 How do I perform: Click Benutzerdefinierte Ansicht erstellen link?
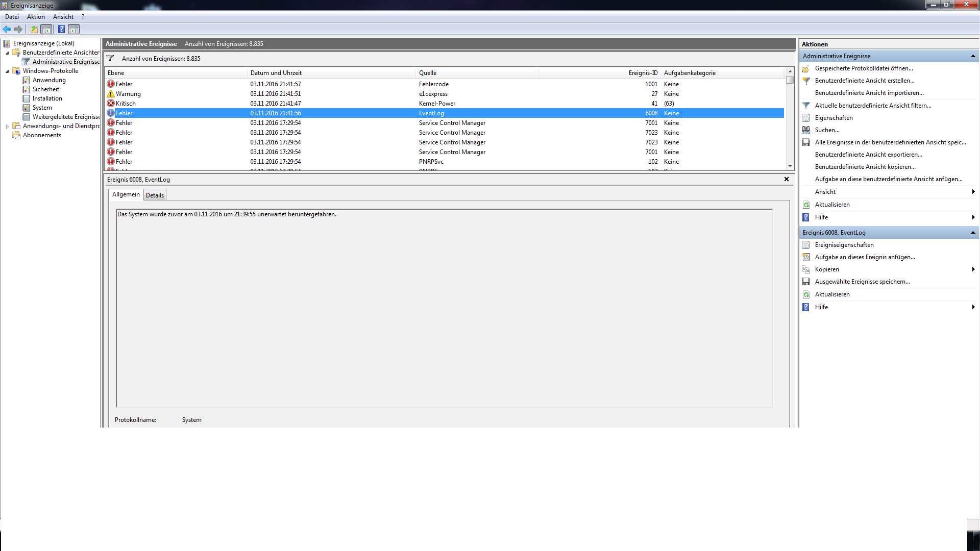click(864, 81)
